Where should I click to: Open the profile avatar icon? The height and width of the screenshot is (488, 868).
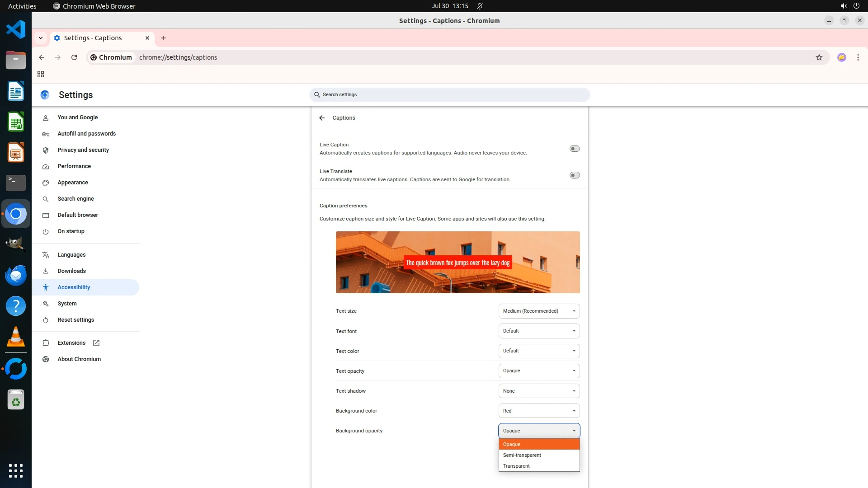click(x=841, y=57)
